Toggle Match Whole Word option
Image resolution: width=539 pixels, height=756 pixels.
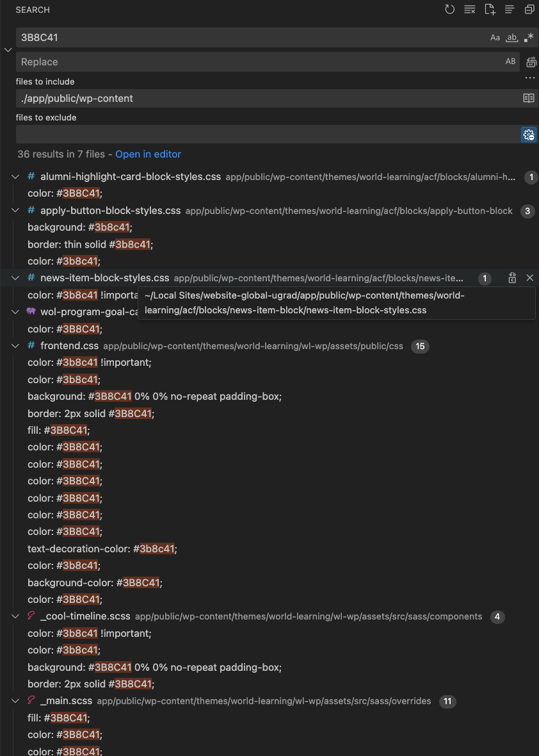[511, 38]
